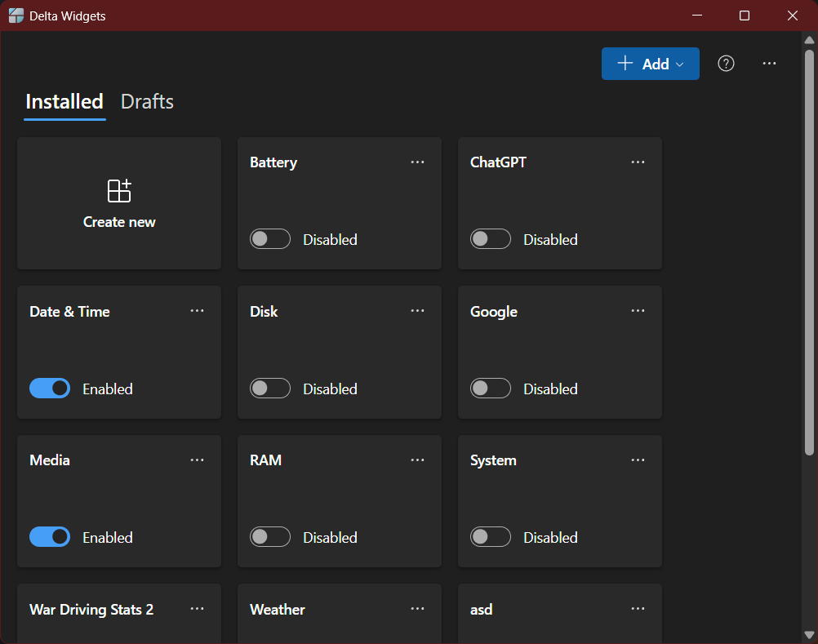This screenshot has width=818, height=644.
Task: Maximize the Delta Widgets window
Action: pyautogui.click(x=745, y=16)
